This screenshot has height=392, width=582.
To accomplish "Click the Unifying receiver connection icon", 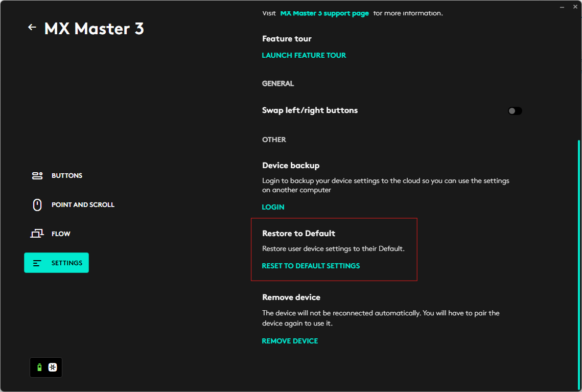I will coord(53,367).
